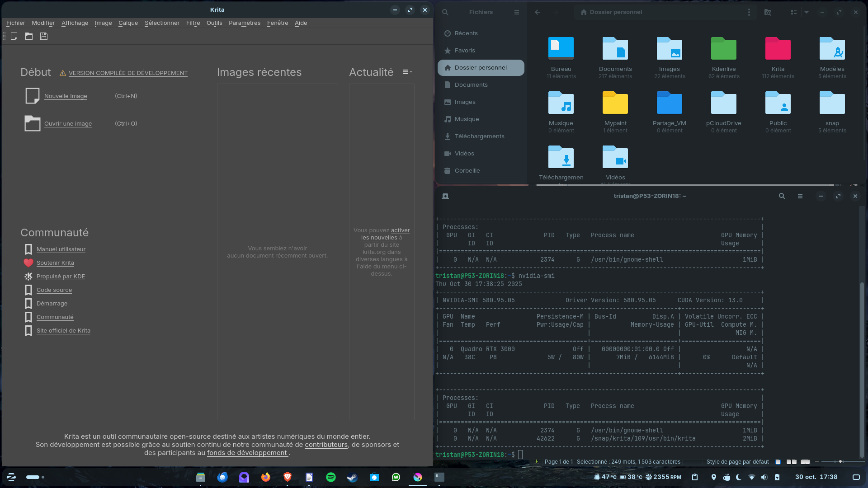This screenshot has height=488, width=868.
Task: Click the Soutenir Krita link
Action: click(x=55, y=263)
